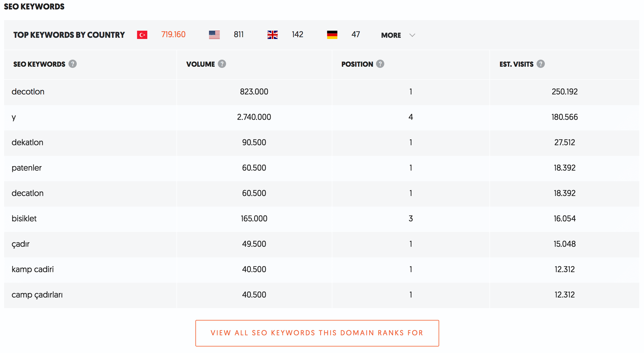Expand the MORE countries dropdown
Screen dimensions: 644x353
[x=398, y=35]
